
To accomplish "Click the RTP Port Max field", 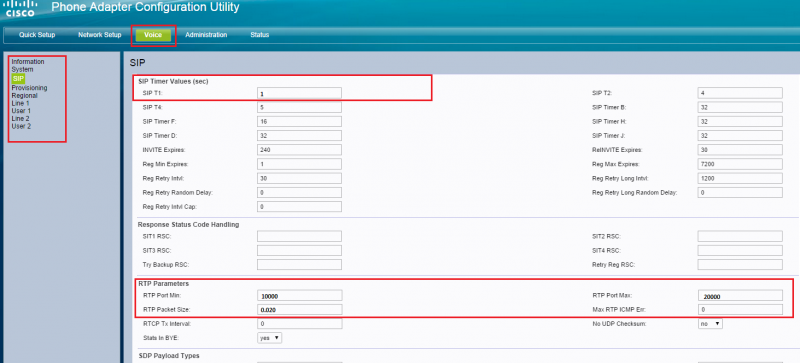I will (740, 296).
